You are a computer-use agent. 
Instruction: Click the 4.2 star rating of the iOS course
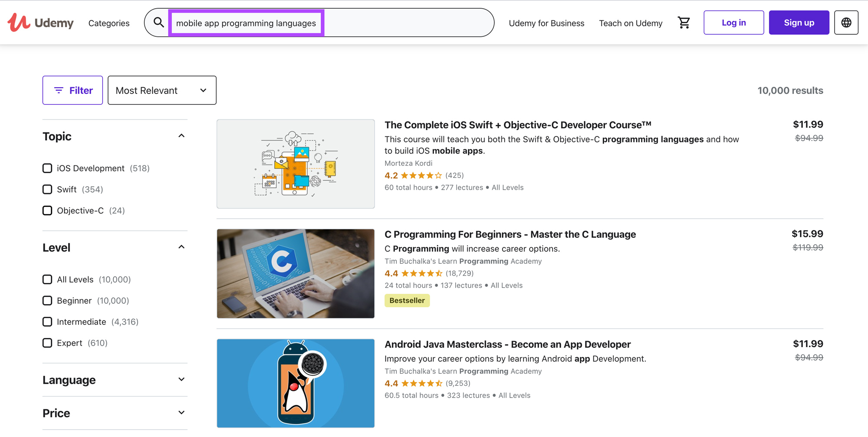click(421, 175)
